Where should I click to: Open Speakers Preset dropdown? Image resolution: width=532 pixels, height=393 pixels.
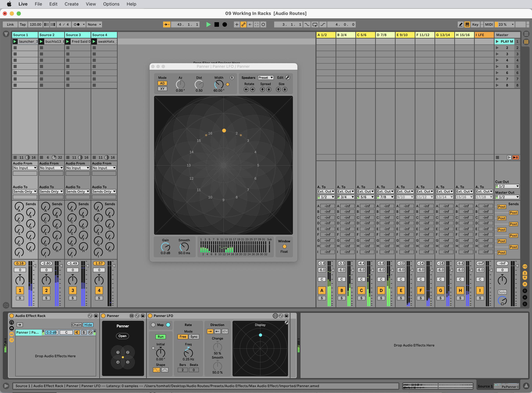coord(266,78)
